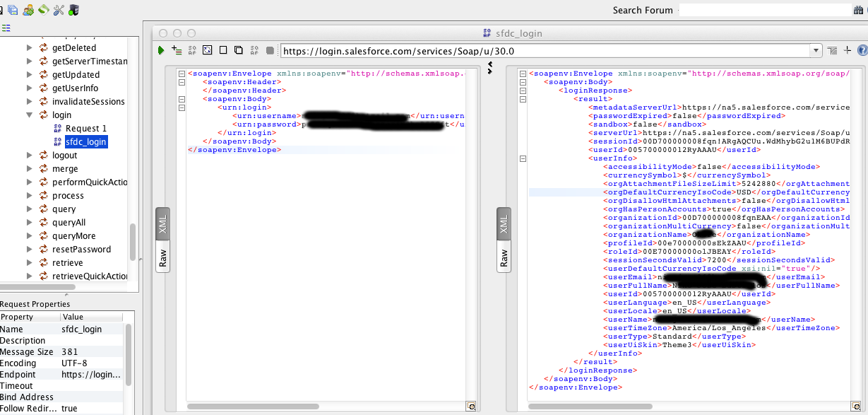Open the community forum users icon
Viewport: 868px width, 415px height.
point(28,10)
